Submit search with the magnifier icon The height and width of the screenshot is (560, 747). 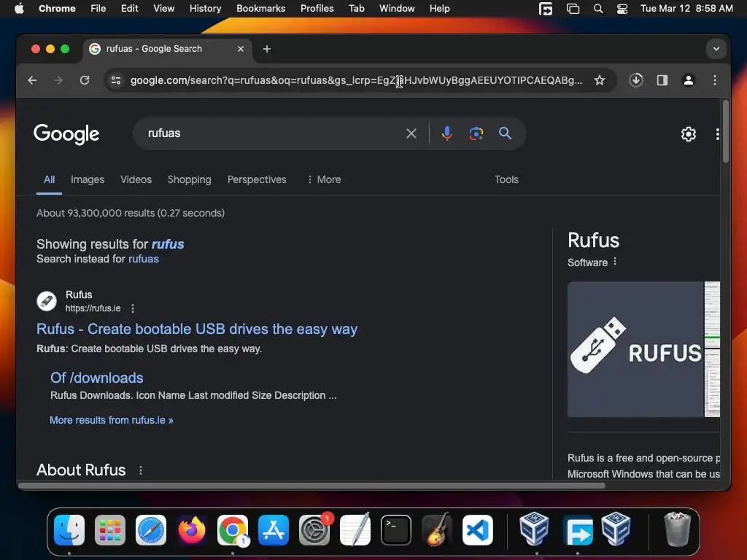tap(505, 133)
